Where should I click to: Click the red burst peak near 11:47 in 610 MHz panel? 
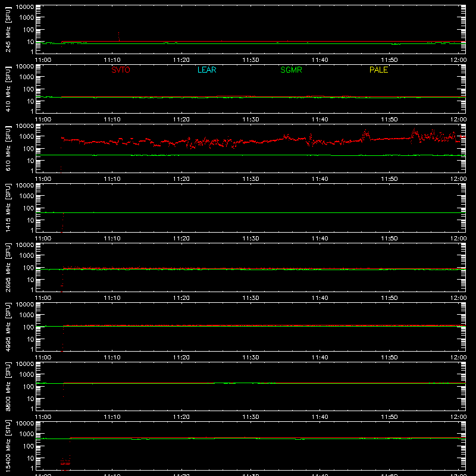(366, 133)
